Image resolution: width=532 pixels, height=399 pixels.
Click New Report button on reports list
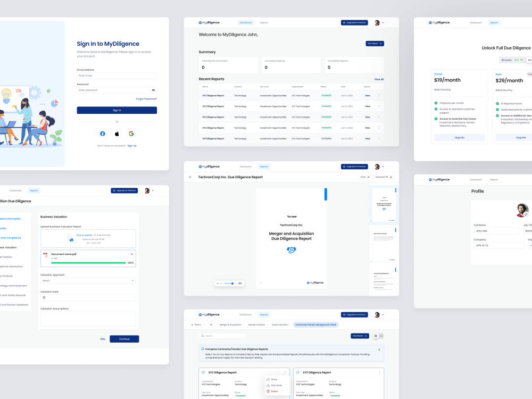(x=360, y=336)
